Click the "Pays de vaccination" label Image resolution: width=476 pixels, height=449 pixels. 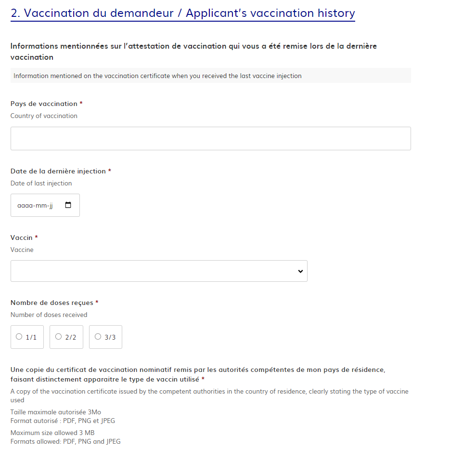pyautogui.click(x=42, y=104)
